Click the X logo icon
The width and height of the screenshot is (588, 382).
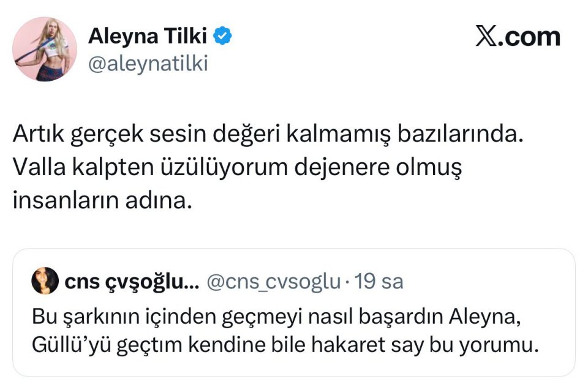[x=486, y=37]
